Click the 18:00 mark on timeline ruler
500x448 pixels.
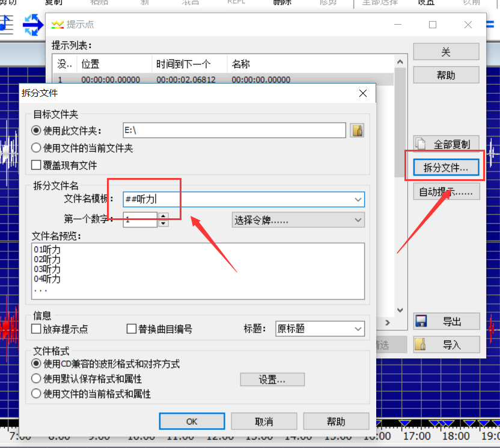coord(456,436)
